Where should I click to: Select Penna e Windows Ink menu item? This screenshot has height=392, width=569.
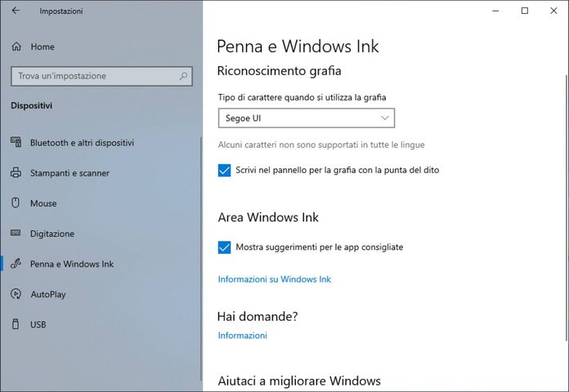72,264
